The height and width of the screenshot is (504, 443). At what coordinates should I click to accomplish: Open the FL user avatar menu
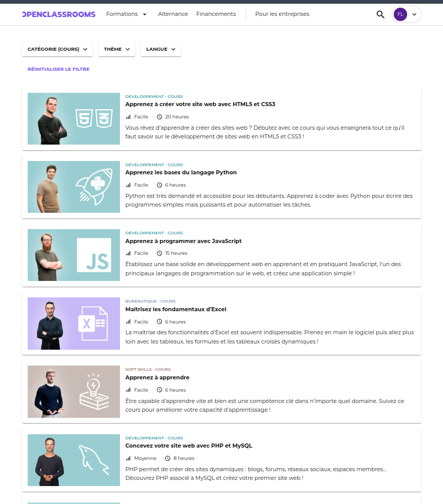[x=407, y=14]
